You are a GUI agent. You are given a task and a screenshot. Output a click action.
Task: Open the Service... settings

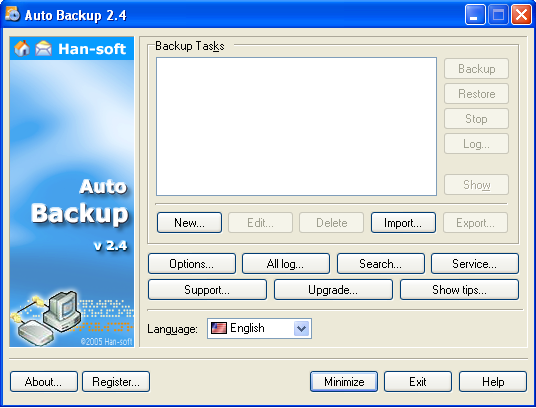(x=475, y=264)
